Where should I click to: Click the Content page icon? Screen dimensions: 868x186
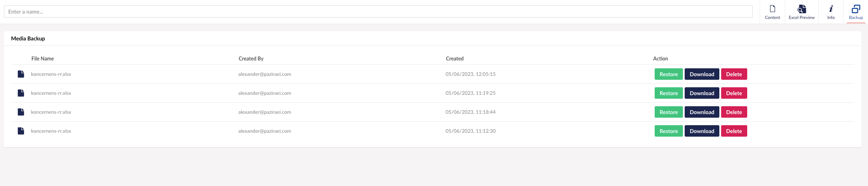tap(772, 9)
